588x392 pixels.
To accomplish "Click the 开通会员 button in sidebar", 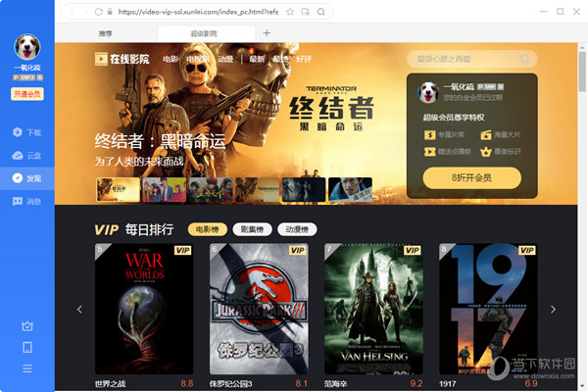I will [x=27, y=94].
